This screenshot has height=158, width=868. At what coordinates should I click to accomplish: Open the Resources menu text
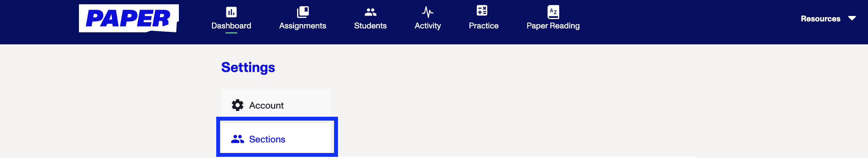click(x=821, y=19)
